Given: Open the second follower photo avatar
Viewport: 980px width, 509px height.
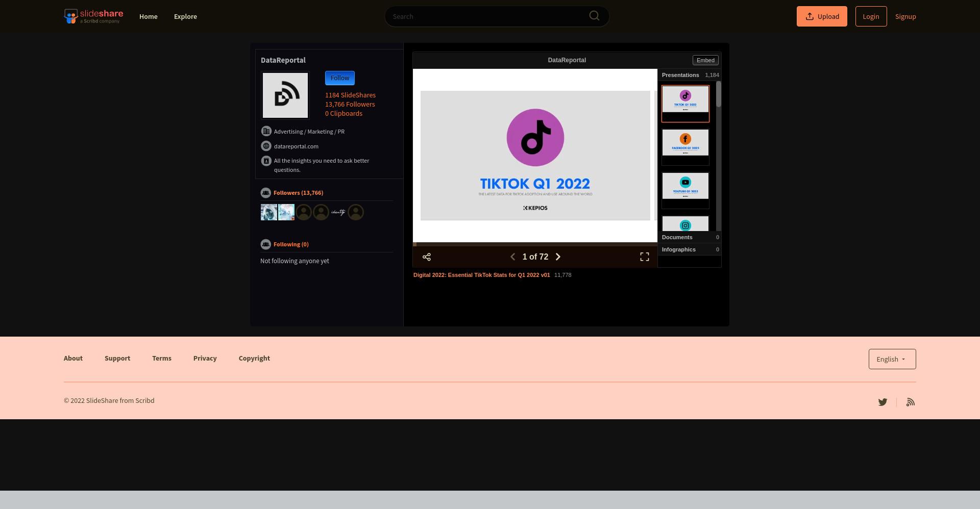Looking at the screenshot, I should (286, 212).
